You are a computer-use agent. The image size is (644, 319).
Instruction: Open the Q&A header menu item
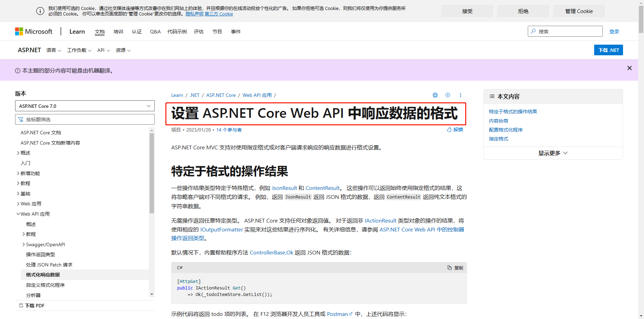[x=155, y=32]
